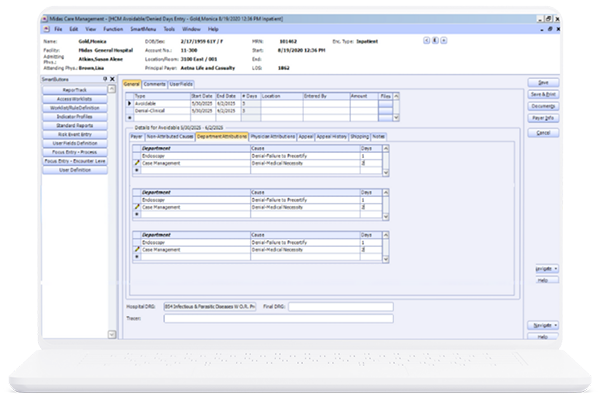Open the Appeal History tab
This screenshot has height=406, width=600.
(332, 136)
